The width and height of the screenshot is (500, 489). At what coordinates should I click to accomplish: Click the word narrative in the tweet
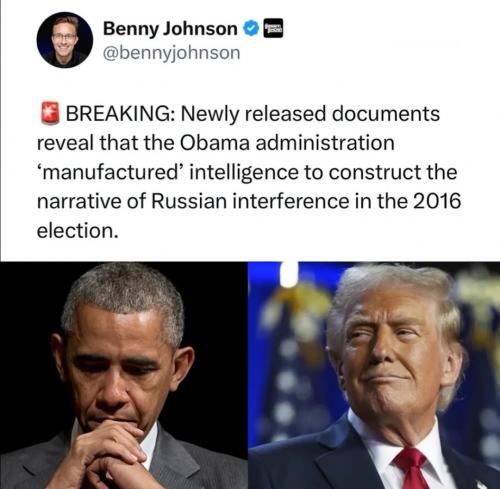(79, 202)
